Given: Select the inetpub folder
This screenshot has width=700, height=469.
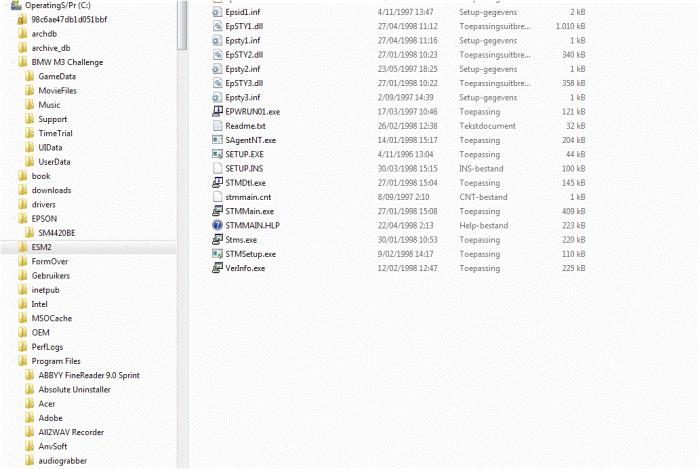Looking at the screenshot, I should pos(46,290).
